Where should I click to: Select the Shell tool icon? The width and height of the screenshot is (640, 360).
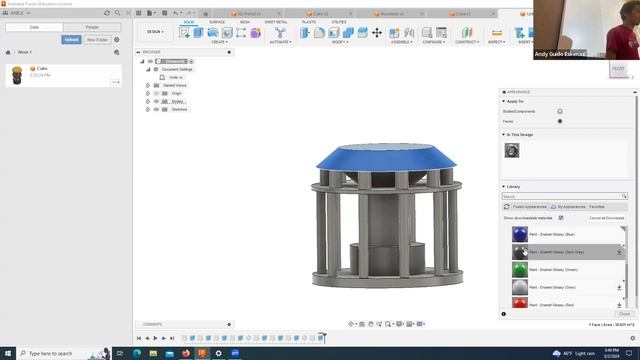pyautogui.click(x=333, y=33)
